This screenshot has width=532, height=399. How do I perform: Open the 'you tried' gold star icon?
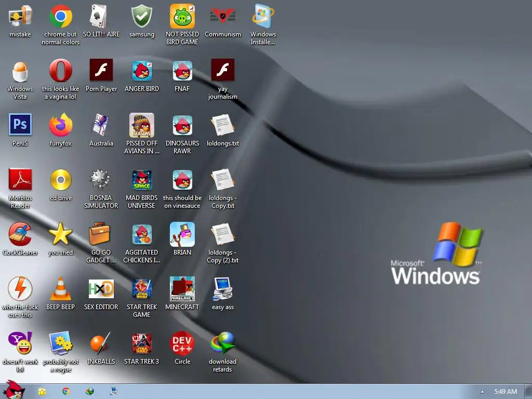click(60, 234)
